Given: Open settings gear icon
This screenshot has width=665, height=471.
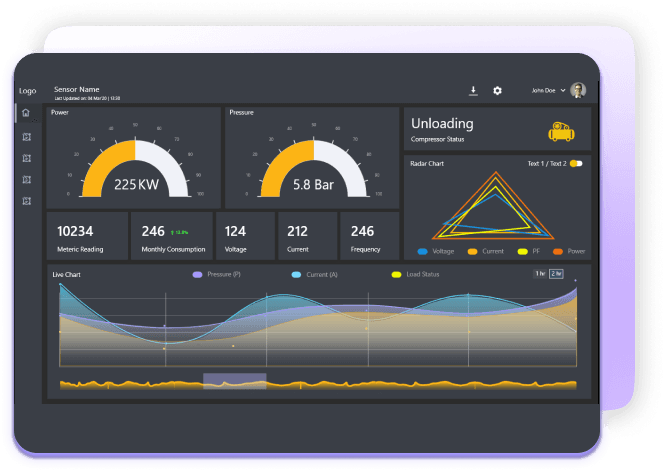Looking at the screenshot, I should [497, 91].
